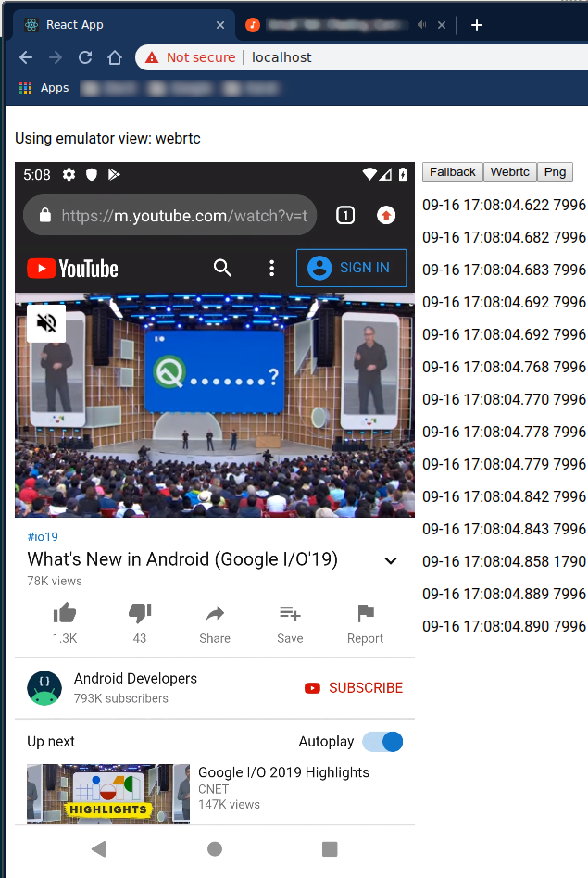Image resolution: width=588 pixels, height=878 pixels.
Task: Tap the Android Developers channel name
Action: [135, 679]
